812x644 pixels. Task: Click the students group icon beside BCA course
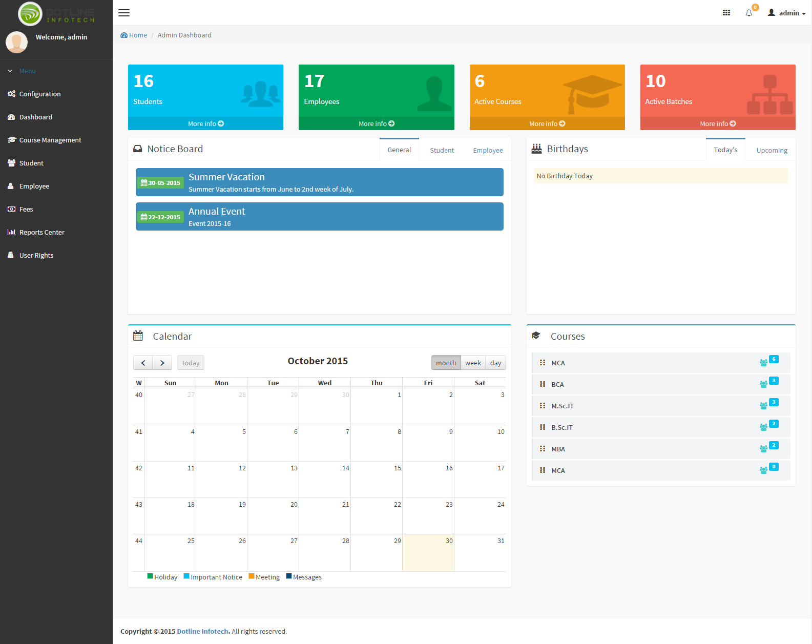point(763,384)
